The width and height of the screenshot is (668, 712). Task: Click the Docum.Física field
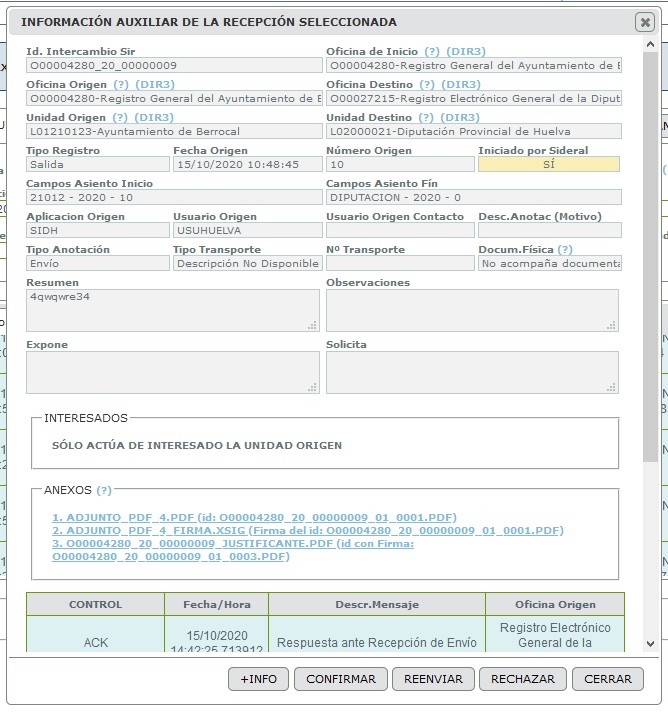549,264
